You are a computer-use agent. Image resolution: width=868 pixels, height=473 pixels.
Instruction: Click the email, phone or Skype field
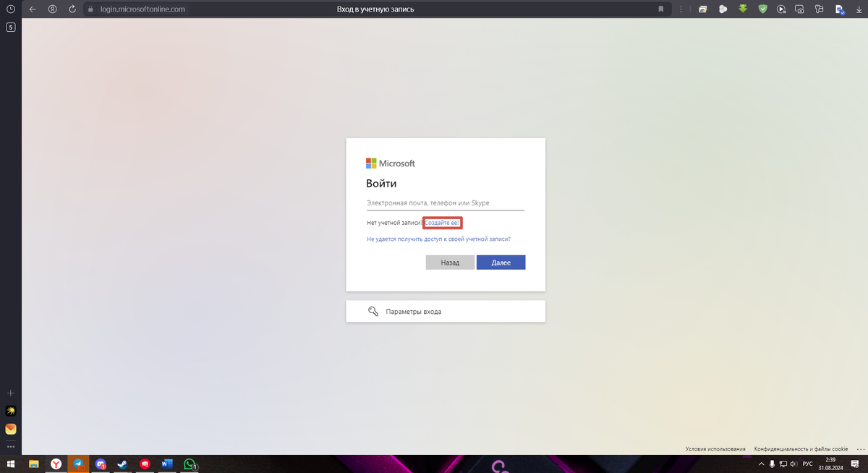click(446, 203)
